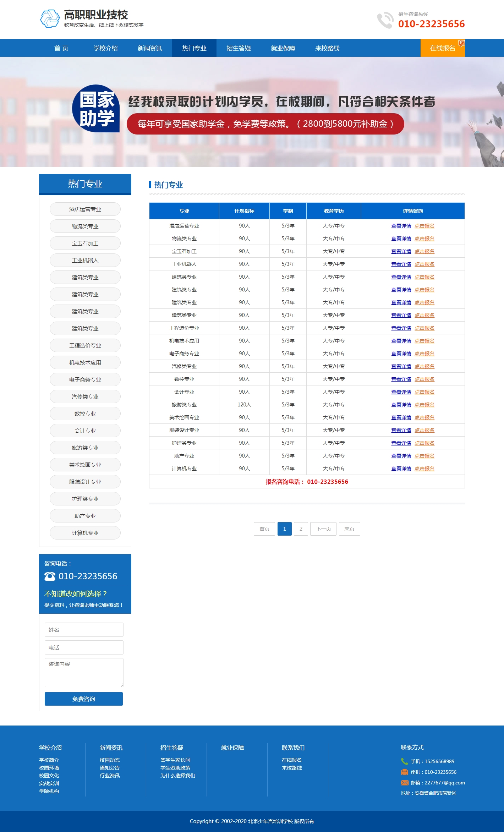504x832 pixels.
Task: Click 点击报名 for 会计专业 row
Action: (x=424, y=392)
